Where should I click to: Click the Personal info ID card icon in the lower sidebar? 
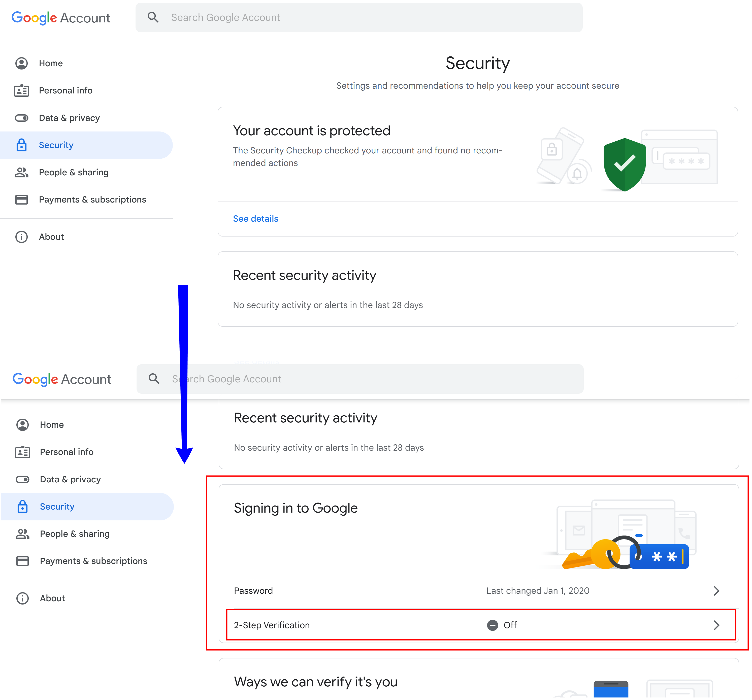23,452
